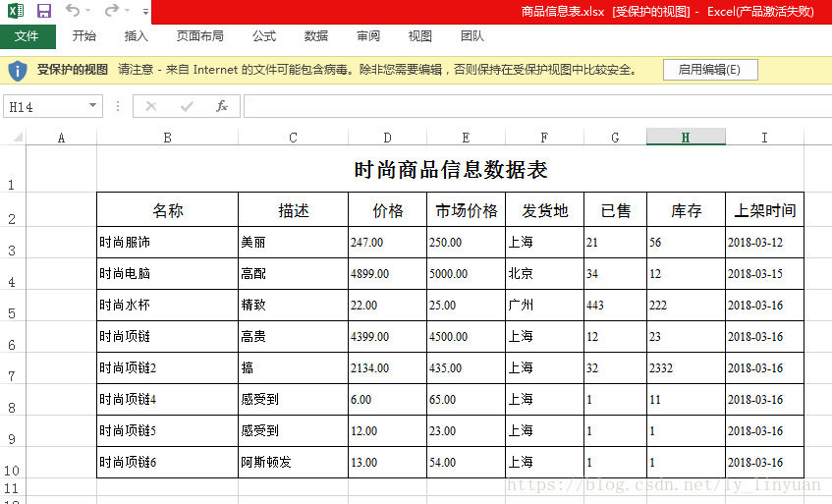Expand the Name Box dropdown arrow
Image resolution: width=832 pixels, height=504 pixels.
pyautogui.click(x=93, y=105)
